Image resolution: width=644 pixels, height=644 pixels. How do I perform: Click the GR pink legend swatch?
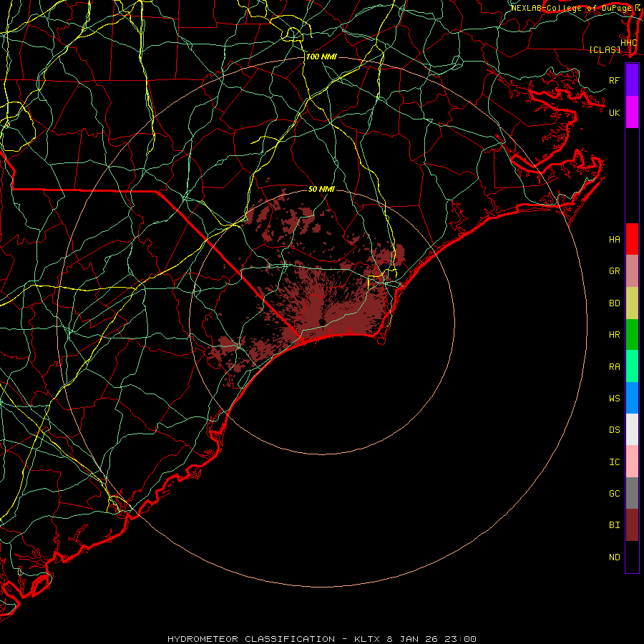pyautogui.click(x=632, y=271)
